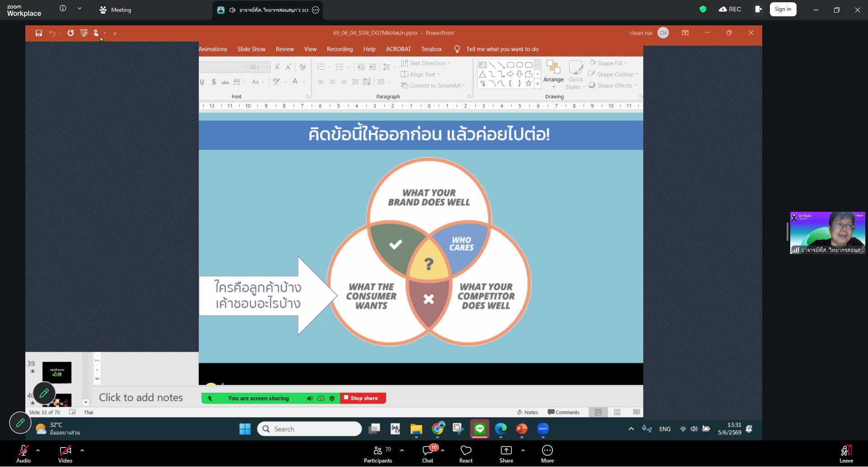Select the Isosceles Triangle shape
This screenshot has height=467, width=868.
[x=483, y=74]
